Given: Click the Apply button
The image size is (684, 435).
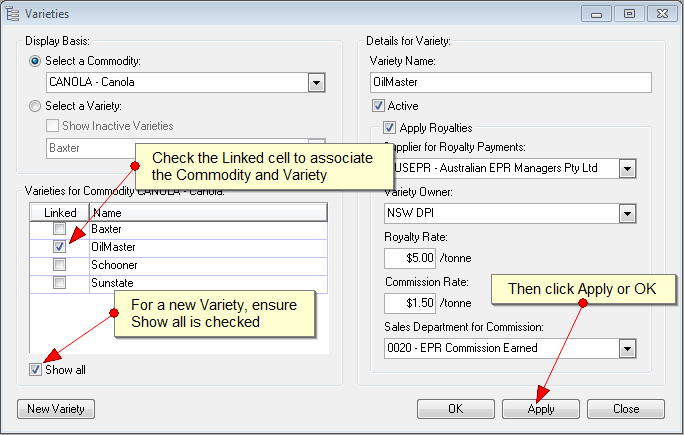Looking at the screenshot, I should pos(541,409).
